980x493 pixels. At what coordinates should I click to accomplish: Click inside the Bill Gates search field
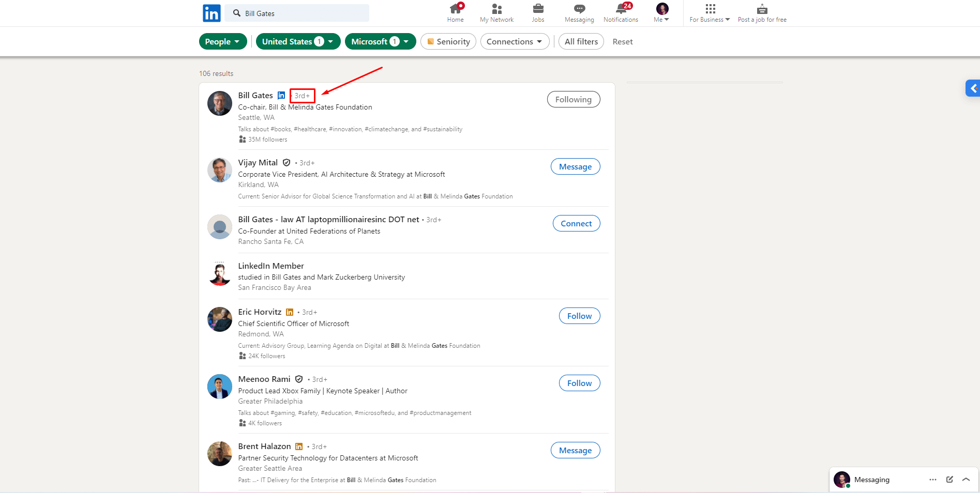pyautogui.click(x=297, y=13)
